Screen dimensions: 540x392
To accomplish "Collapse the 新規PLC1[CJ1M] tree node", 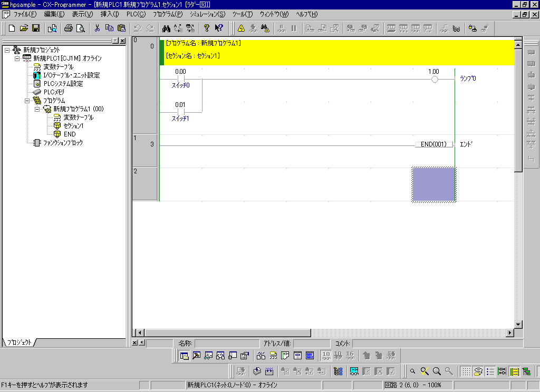I will click(17, 58).
